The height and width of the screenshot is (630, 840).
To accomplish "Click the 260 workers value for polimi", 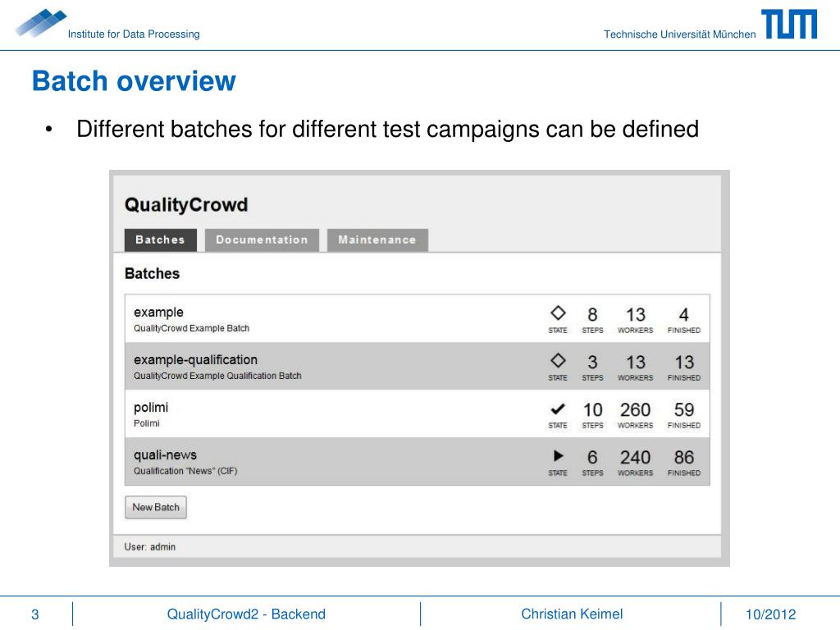I will point(636,410).
